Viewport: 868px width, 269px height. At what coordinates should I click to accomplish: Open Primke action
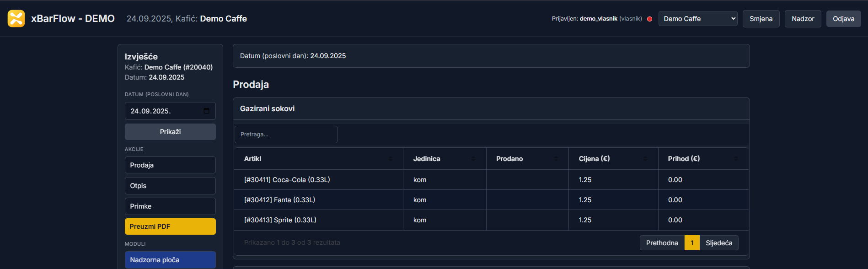pyautogui.click(x=170, y=206)
